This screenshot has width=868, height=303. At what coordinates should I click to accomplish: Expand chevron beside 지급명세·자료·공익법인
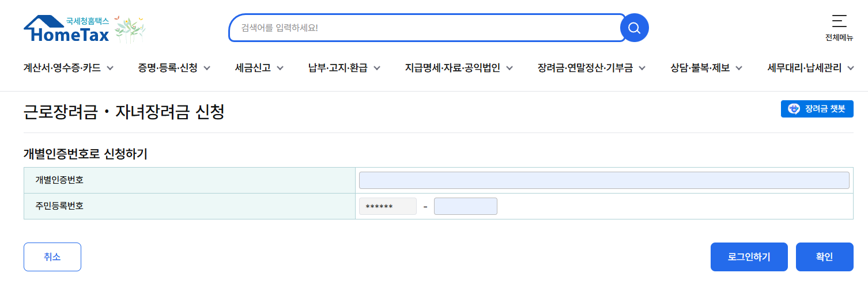[510, 68]
